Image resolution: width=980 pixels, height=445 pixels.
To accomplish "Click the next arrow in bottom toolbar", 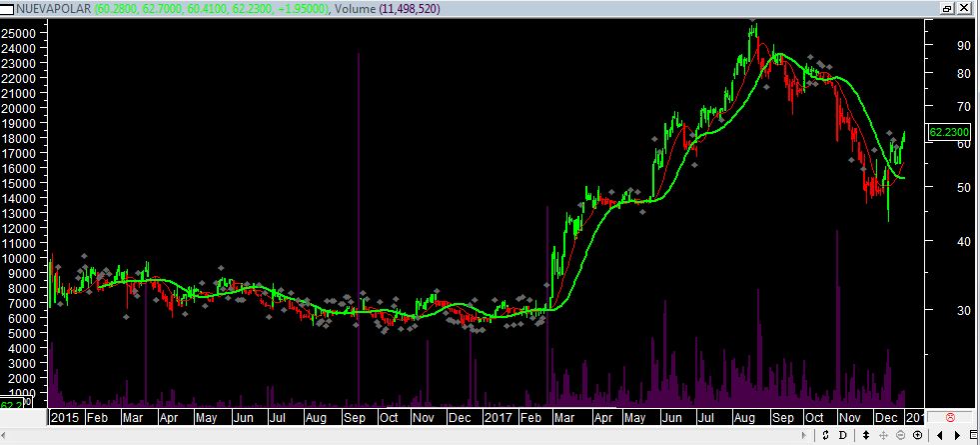I will (957, 435).
